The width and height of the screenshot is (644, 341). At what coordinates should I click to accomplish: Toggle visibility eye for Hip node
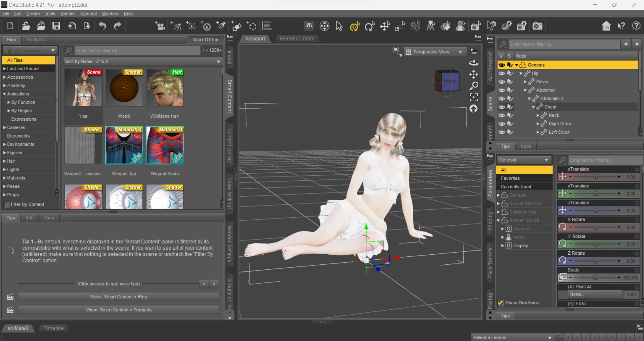[x=502, y=73]
